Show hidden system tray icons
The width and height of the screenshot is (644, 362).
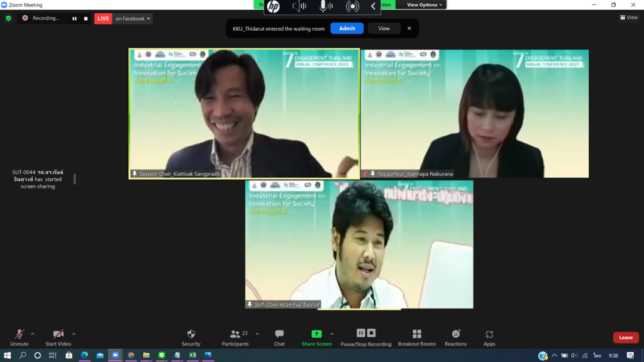555,356
